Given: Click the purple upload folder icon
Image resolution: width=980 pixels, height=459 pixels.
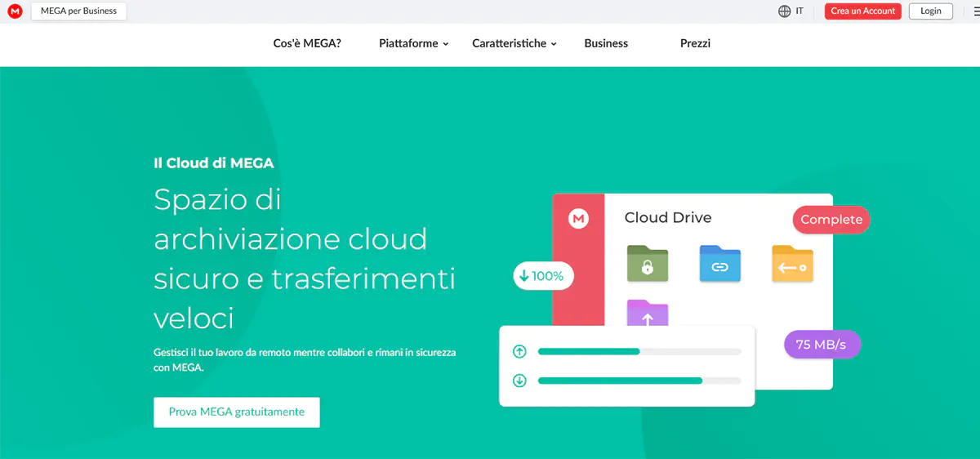Looking at the screenshot, I should coord(648,314).
